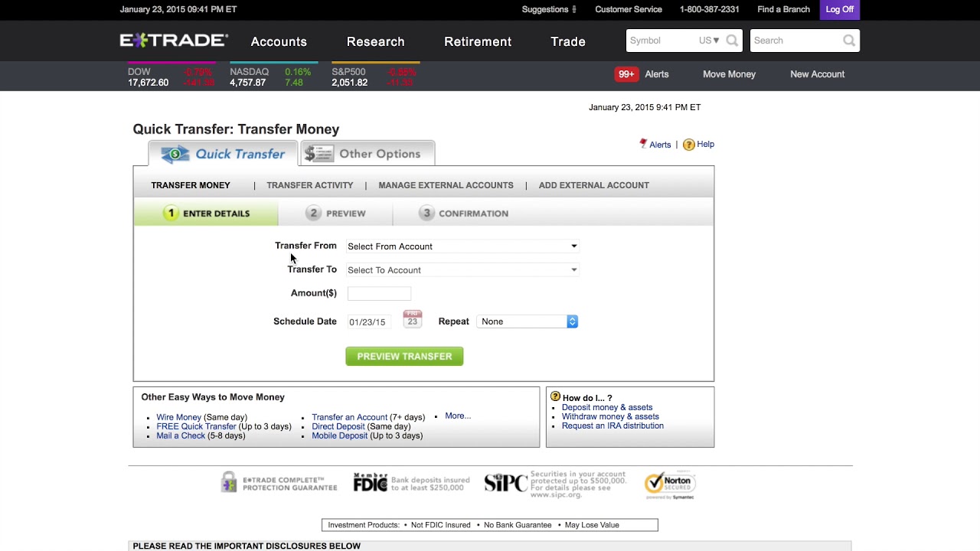Click the Find a Branch link
Screen dimensions: 980x551
(x=783, y=9)
